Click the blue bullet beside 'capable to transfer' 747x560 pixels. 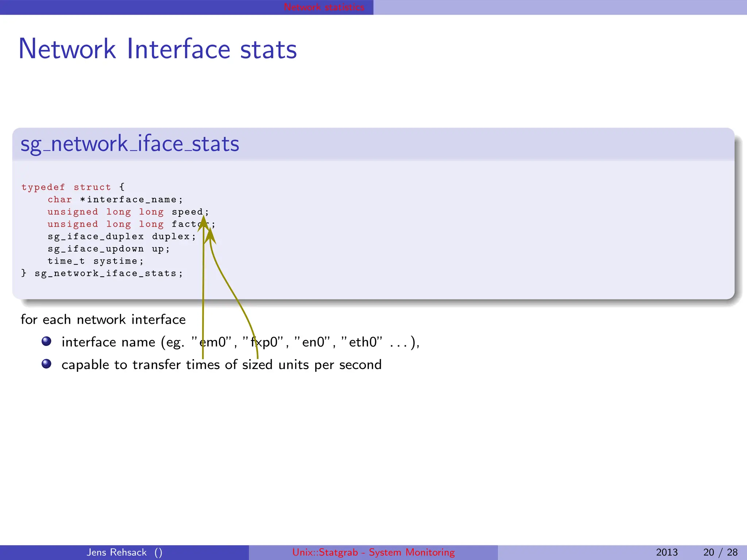pyautogui.click(x=46, y=364)
